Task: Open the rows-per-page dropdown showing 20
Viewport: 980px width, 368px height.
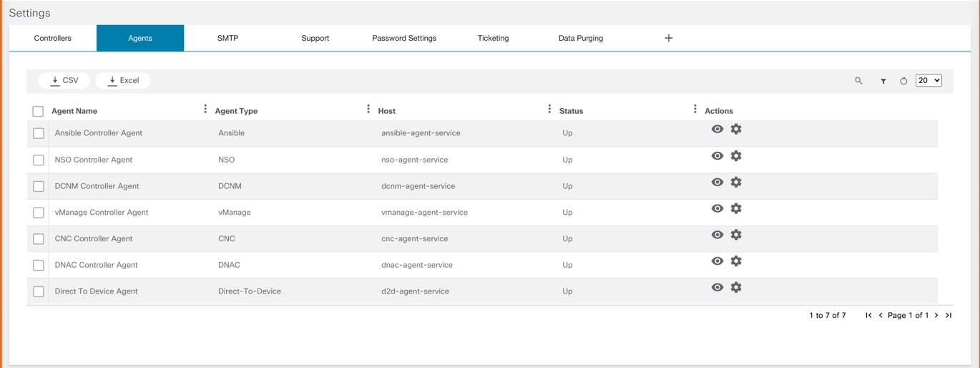Action: pyautogui.click(x=928, y=80)
